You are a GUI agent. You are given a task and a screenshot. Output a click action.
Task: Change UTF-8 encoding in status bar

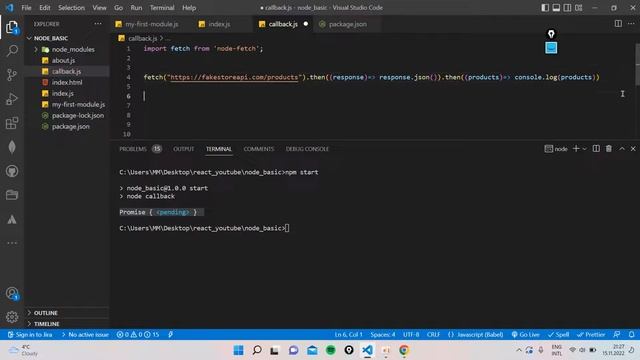point(411,335)
